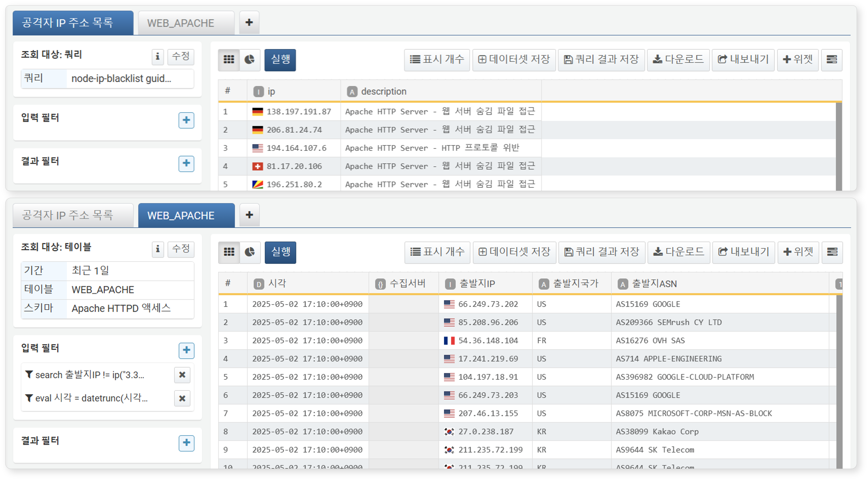Remove the eval 시각 datetrunc filter
Viewport: 868px width, 480px height.
[x=182, y=398]
